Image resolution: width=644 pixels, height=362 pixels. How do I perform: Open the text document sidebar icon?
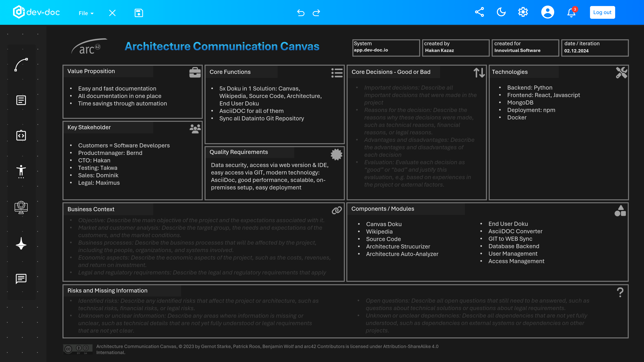[21, 100]
